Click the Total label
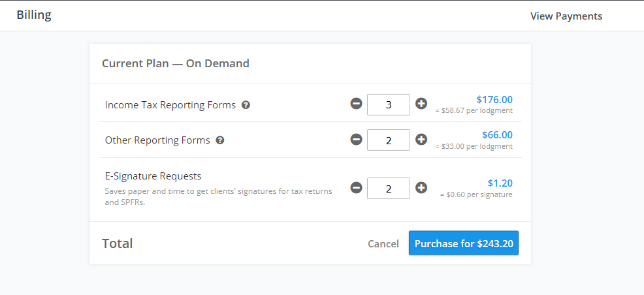 click(117, 243)
